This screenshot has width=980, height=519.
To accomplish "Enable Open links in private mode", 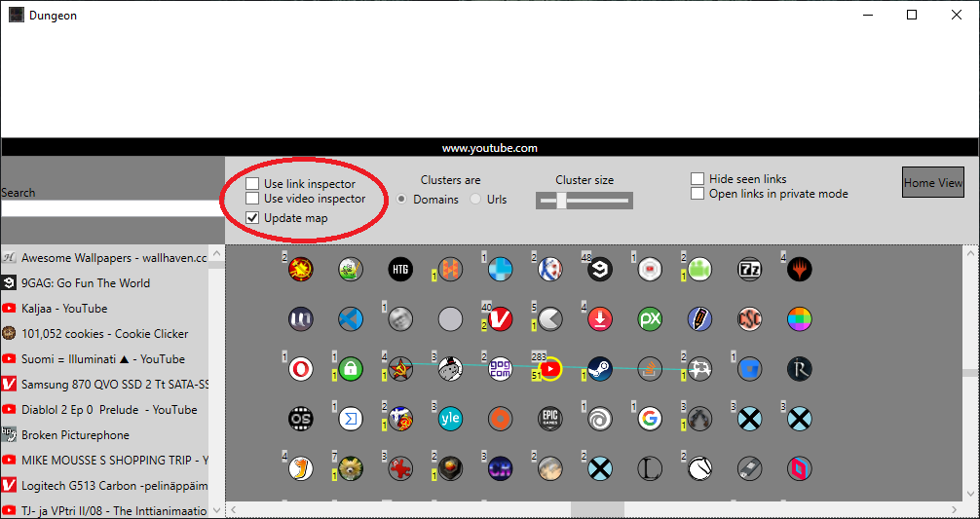I will 697,194.
